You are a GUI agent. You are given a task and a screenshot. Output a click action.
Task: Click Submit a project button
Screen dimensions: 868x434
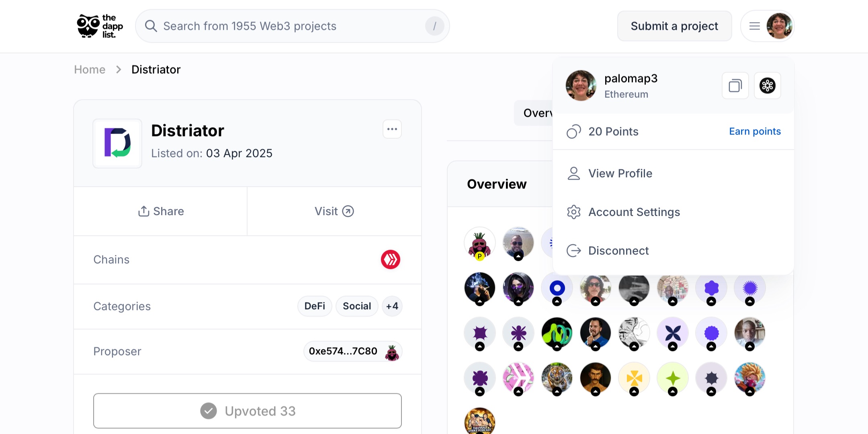click(674, 26)
